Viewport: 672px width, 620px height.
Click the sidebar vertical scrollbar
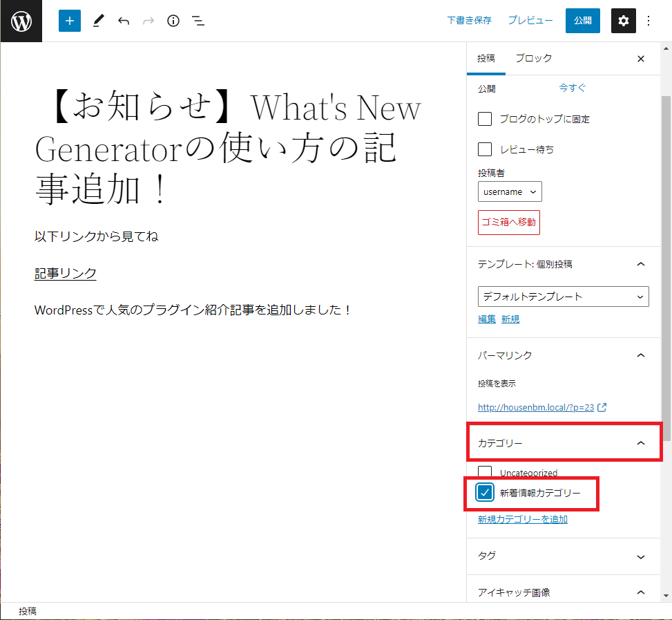tap(666, 268)
